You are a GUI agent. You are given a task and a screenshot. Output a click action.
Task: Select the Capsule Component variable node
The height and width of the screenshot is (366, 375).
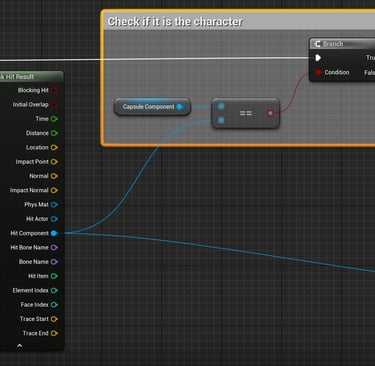point(152,107)
